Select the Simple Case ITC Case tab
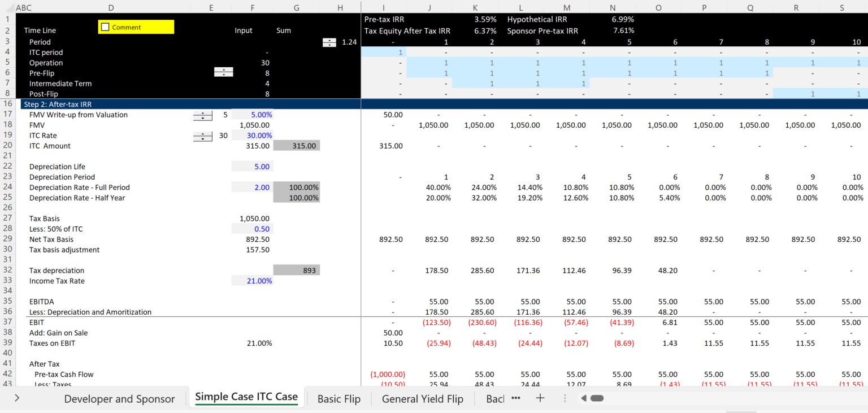Screen dimensions: 868x413 (246, 397)
